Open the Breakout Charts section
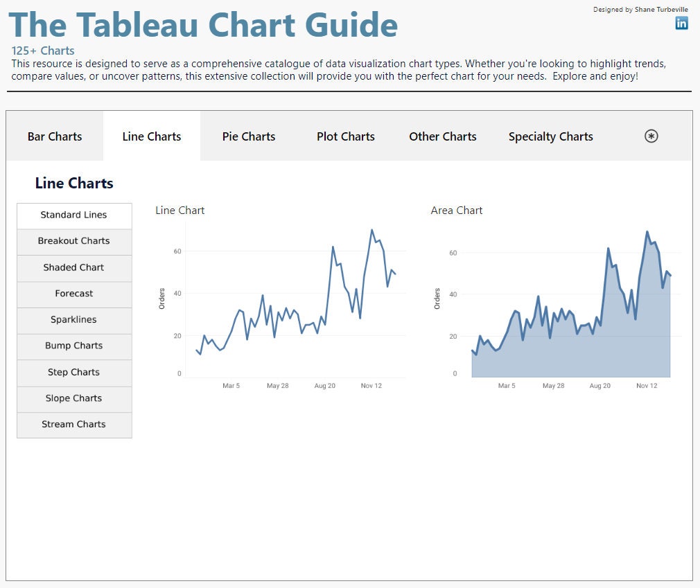700x588 pixels. (x=74, y=241)
